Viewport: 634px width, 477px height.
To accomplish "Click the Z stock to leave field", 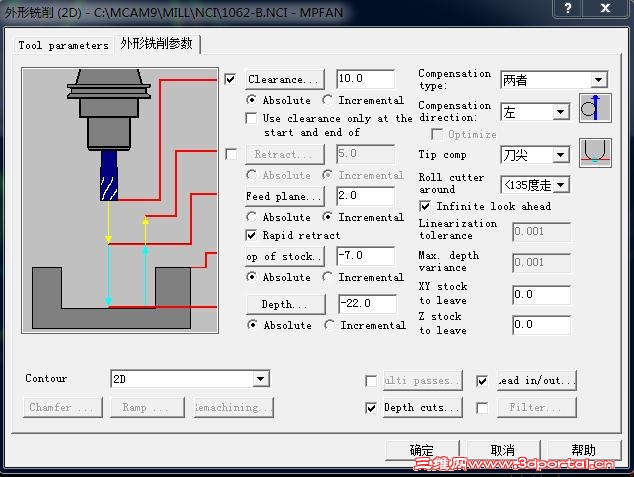I will [541, 325].
